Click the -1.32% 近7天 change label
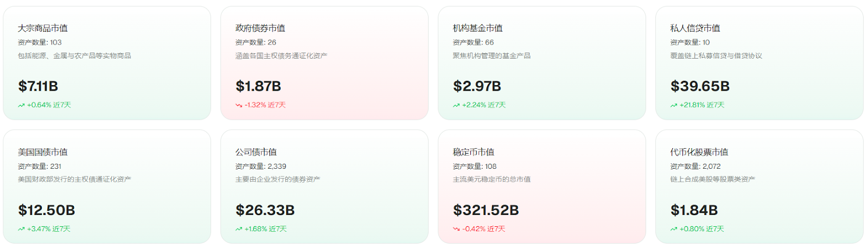The image size is (868, 248). (x=265, y=105)
